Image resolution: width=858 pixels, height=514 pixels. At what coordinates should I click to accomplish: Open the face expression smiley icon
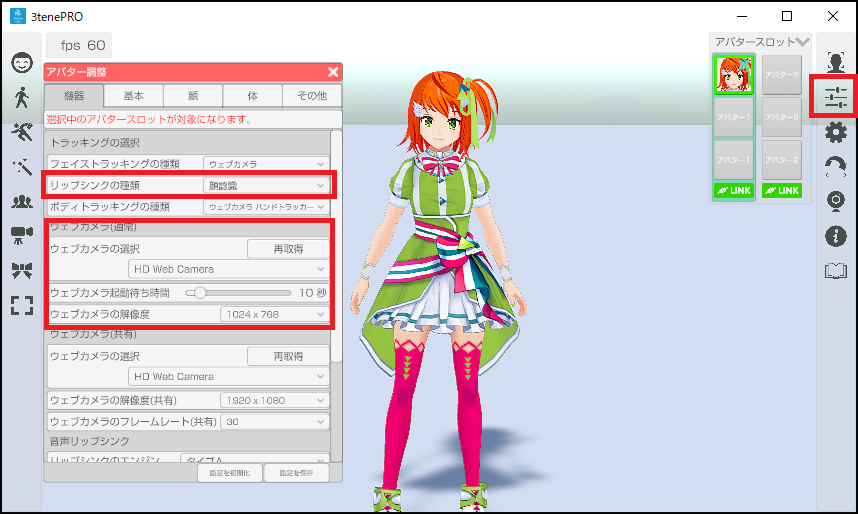point(22,62)
